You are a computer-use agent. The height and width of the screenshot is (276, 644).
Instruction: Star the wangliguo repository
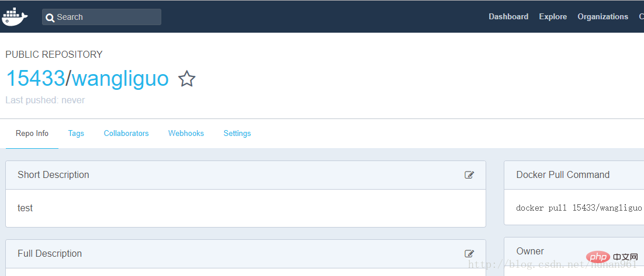pyautogui.click(x=187, y=79)
